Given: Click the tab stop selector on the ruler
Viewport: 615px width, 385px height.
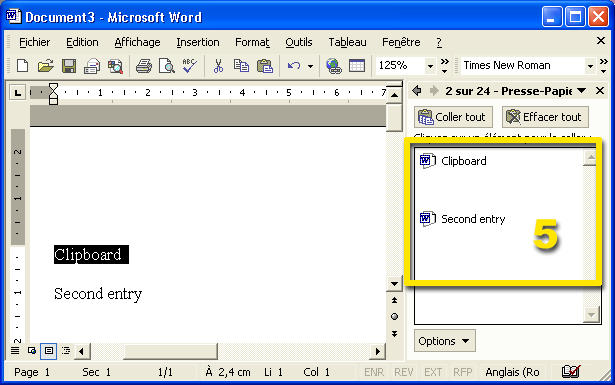Looking at the screenshot, I should click(17, 93).
